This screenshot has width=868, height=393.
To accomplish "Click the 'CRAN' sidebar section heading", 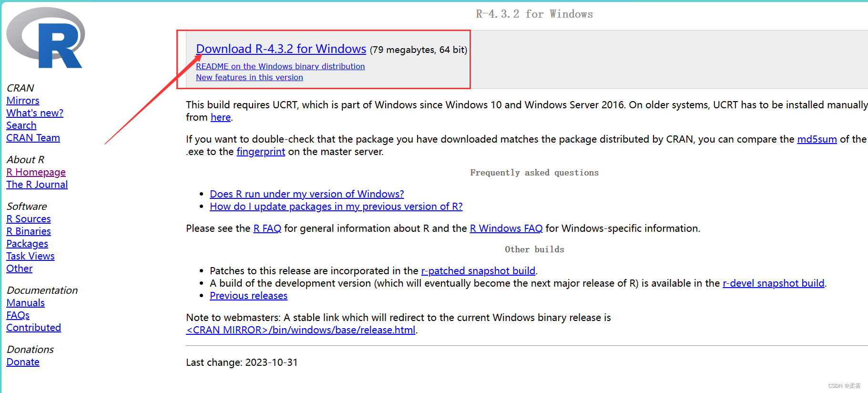I will tap(20, 88).
